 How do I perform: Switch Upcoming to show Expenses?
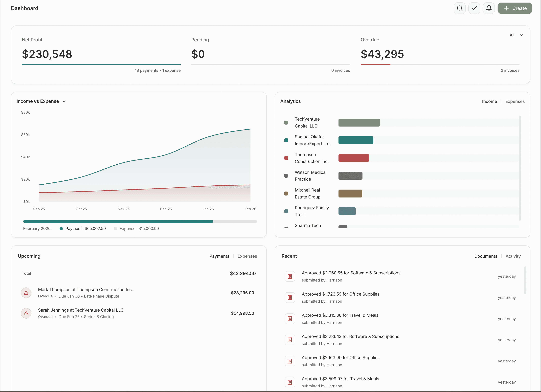click(247, 256)
